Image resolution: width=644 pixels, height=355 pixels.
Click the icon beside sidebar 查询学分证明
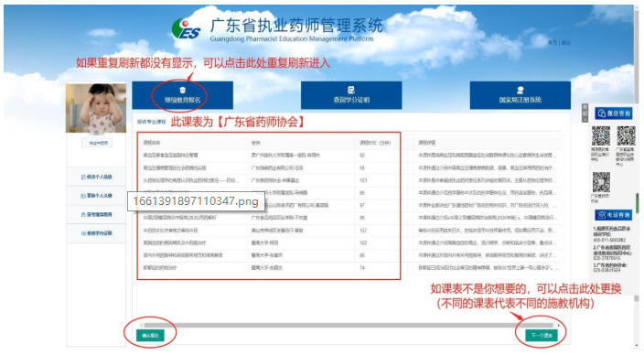coord(83,233)
